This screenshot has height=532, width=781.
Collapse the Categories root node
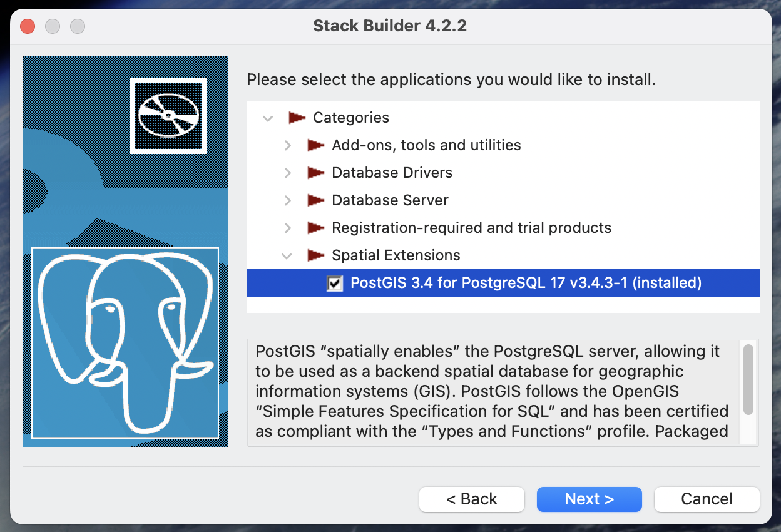(268, 118)
